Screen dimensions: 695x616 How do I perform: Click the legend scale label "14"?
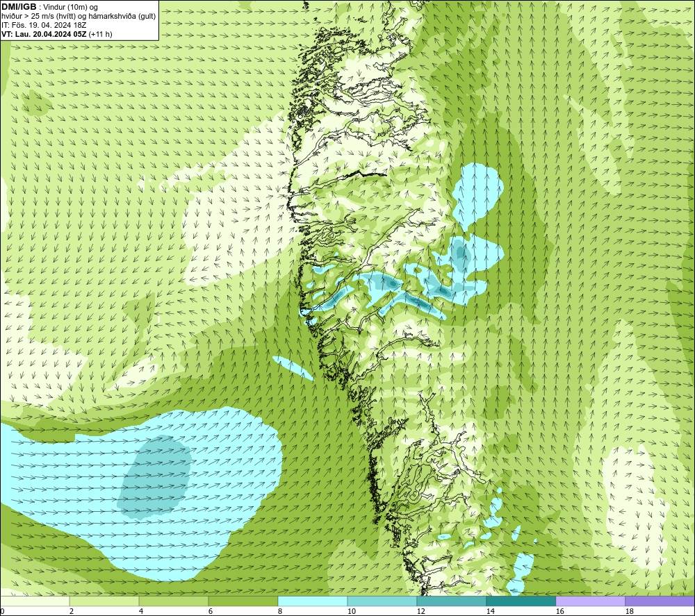(490, 612)
